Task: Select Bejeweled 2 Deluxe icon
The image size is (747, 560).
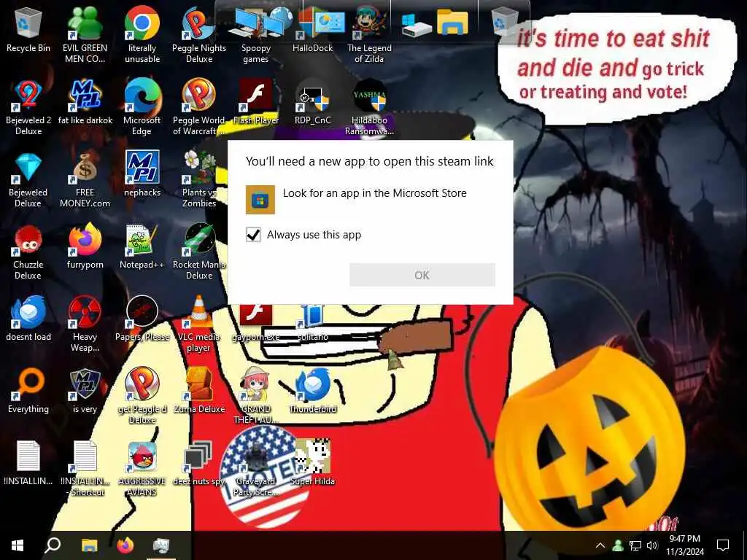Action: click(x=28, y=95)
